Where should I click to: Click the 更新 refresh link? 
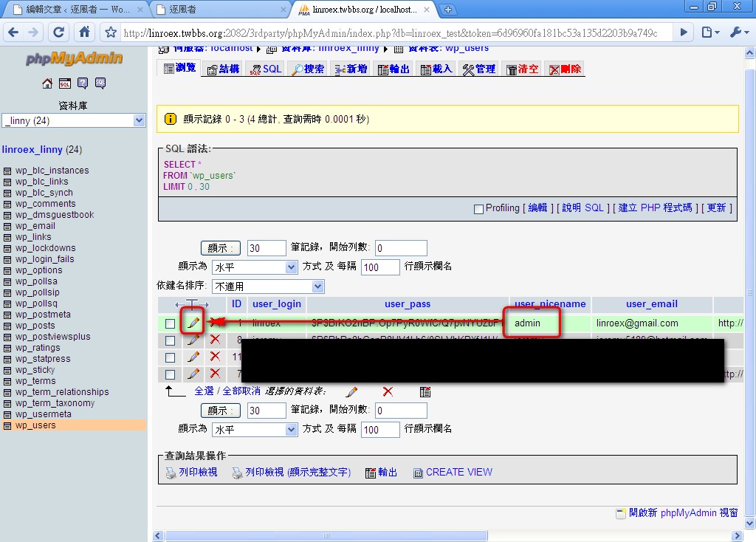tap(716, 207)
